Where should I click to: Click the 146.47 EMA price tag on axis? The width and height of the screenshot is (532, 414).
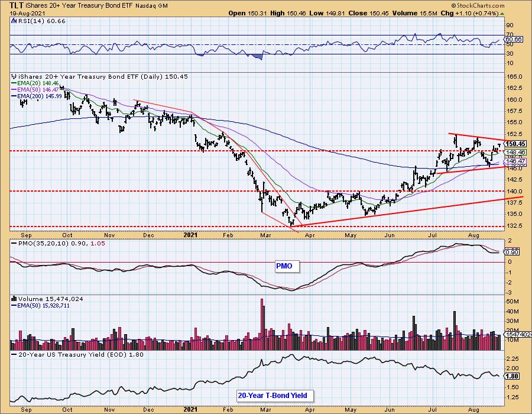[515, 161]
